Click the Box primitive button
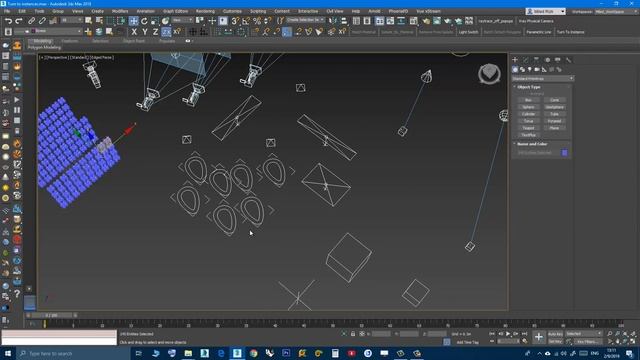The height and width of the screenshot is (360, 640). pos(528,100)
